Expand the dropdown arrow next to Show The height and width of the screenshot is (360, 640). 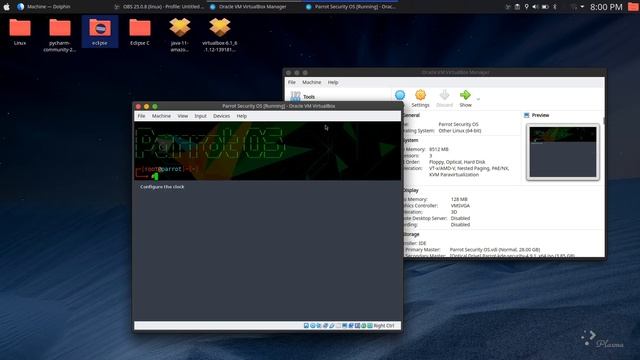pyautogui.click(x=478, y=99)
